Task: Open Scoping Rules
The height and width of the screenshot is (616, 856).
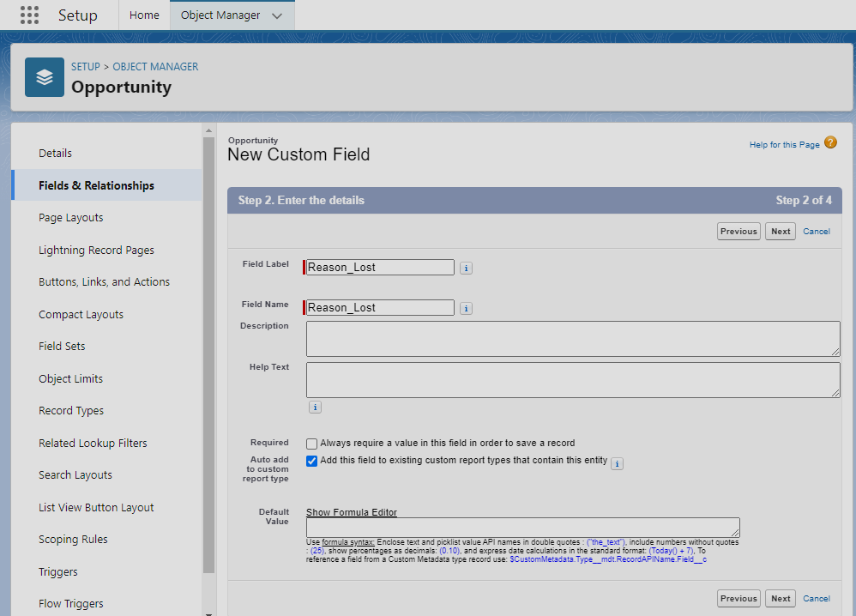Action: [x=73, y=539]
